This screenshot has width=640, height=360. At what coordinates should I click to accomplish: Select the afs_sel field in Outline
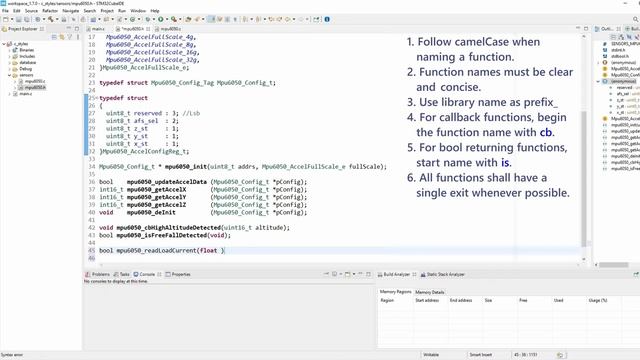(622, 93)
